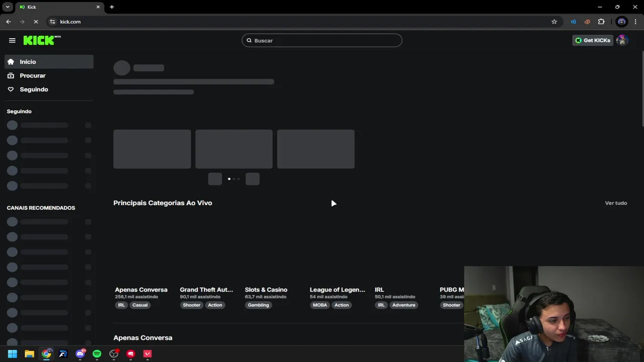Screen dimensions: 644x362
Task: Open the FR app in taskbar
Action: [x=63, y=354]
